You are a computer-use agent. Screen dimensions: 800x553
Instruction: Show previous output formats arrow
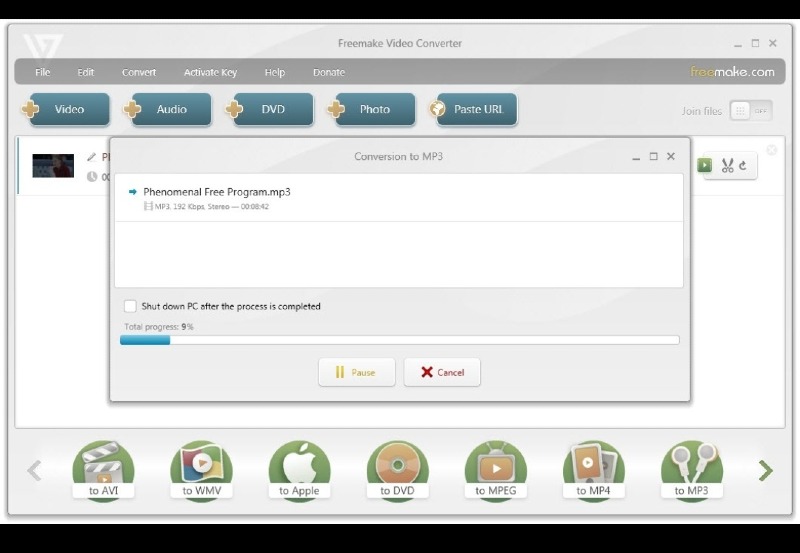tap(34, 470)
